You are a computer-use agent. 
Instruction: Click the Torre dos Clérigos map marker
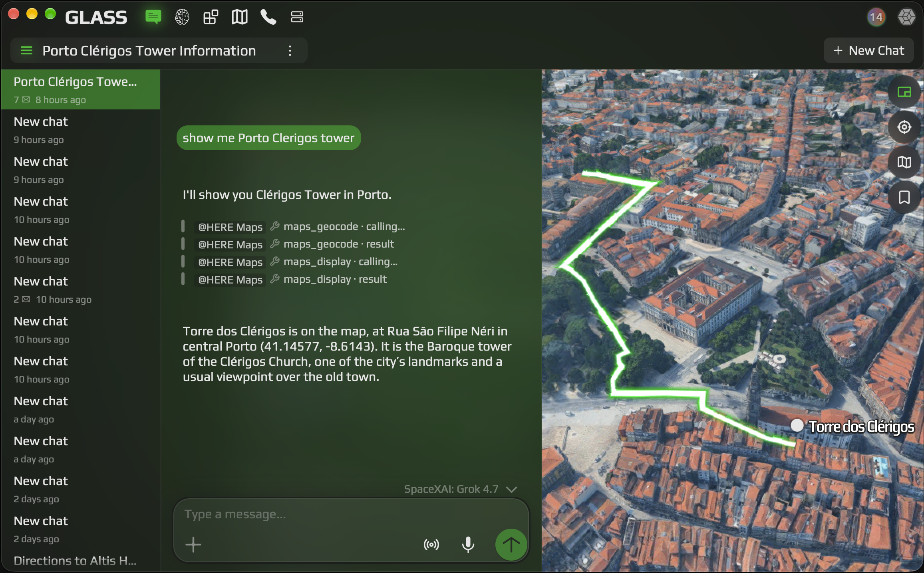(797, 425)
